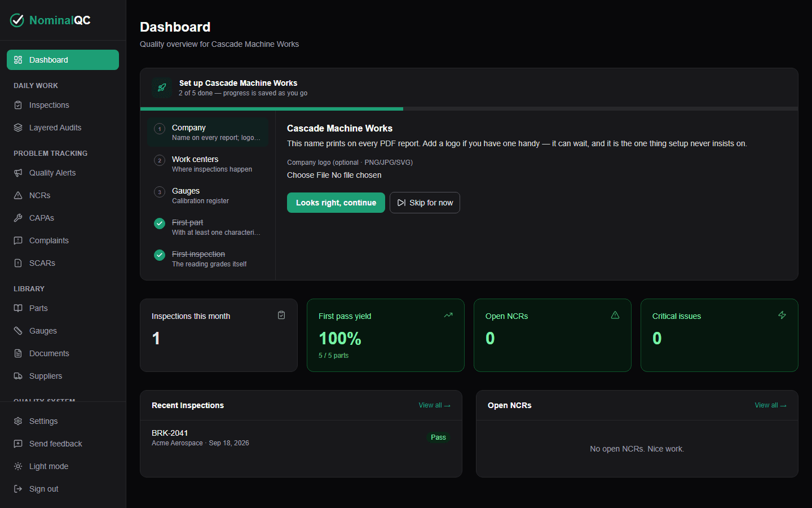Click warning triangle on Open NCRs card
The image size is (812, 508).
pos(615,315)
